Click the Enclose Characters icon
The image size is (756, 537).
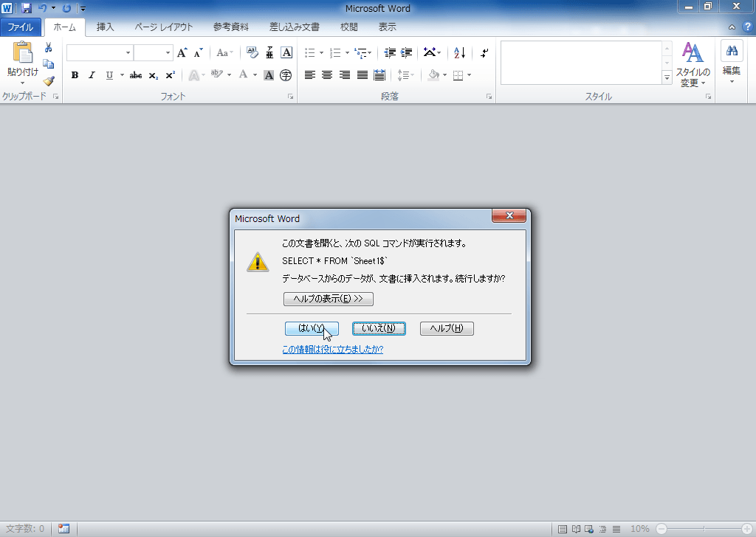coord(286,75)
